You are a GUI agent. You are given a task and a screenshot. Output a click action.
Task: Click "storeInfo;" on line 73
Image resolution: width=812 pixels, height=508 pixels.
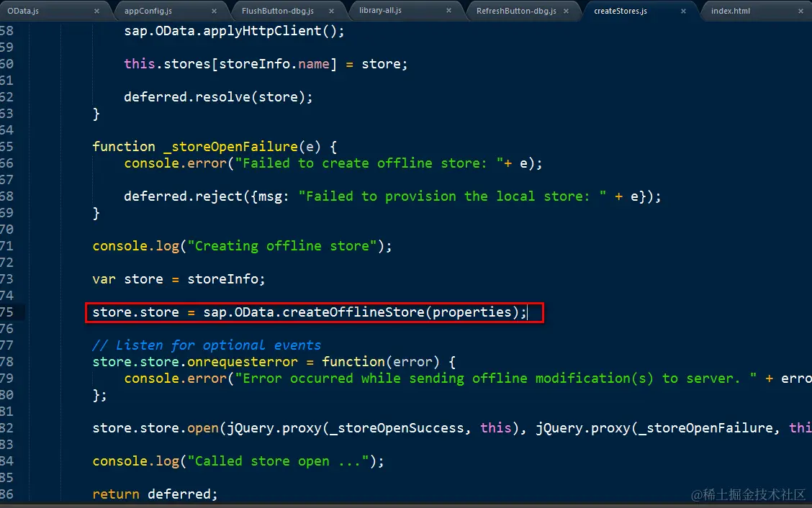click(226, 279)
